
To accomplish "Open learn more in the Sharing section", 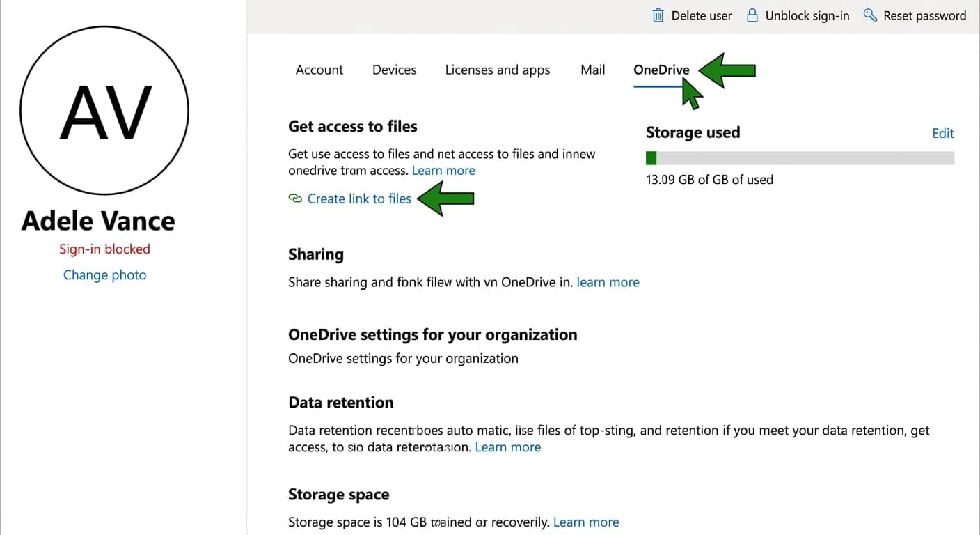I will [608, 282].
